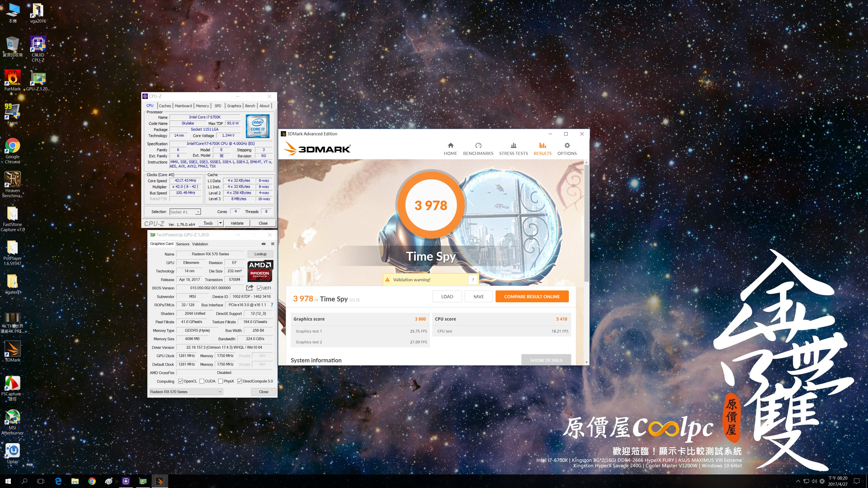Toggle the PhysX checkbox
Screen dimensions: 868x488
click(x=220, y=381)
